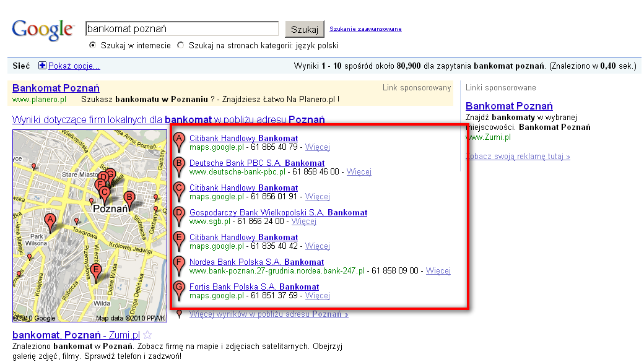Click inside the bankomat poznań search field
Image resolution: width=644 pixels, height=362 pixels.
pos(182,28)
